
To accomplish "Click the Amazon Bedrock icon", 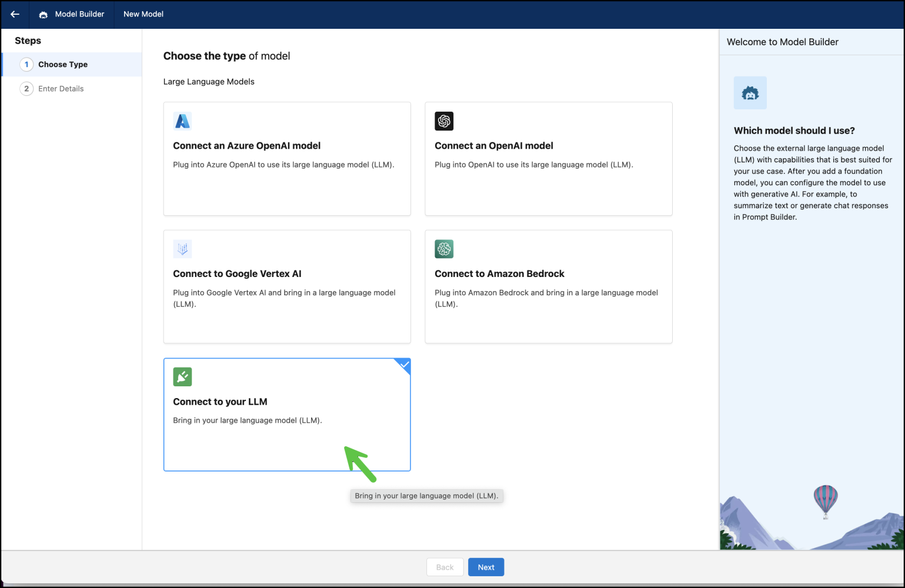I will click(x=444, y=249).
